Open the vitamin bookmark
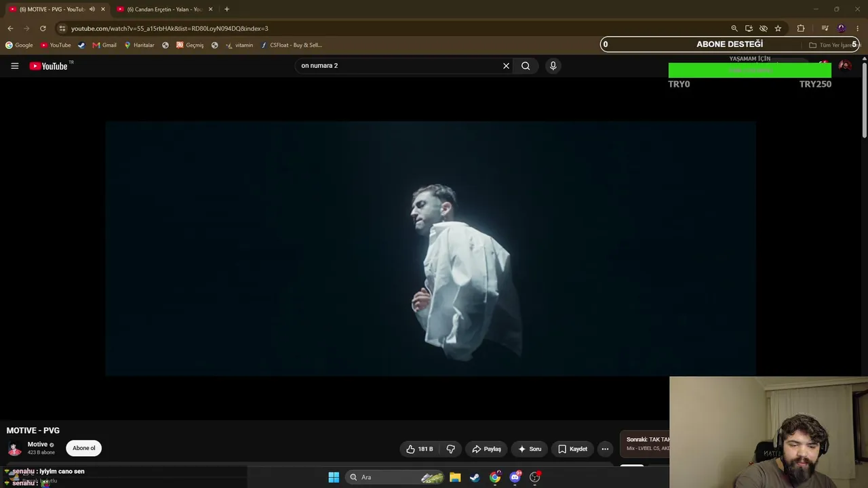868x488 pixels. [239, 45]
